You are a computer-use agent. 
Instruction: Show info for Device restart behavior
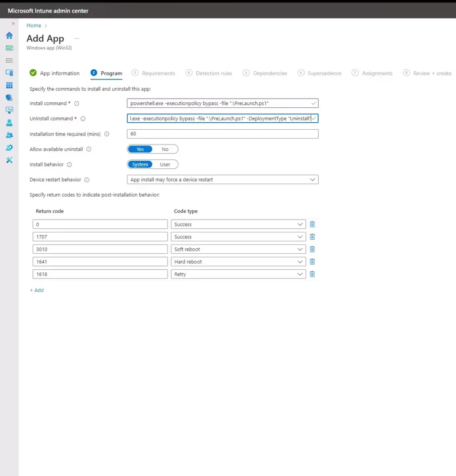pyautogui.click(x=87, y=180)
